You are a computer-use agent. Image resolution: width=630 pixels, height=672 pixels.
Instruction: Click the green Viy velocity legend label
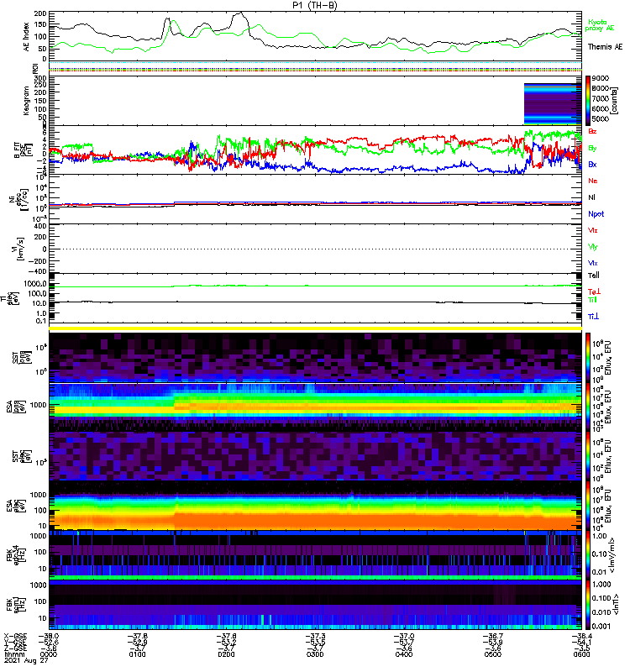click(x=592, y=247)
